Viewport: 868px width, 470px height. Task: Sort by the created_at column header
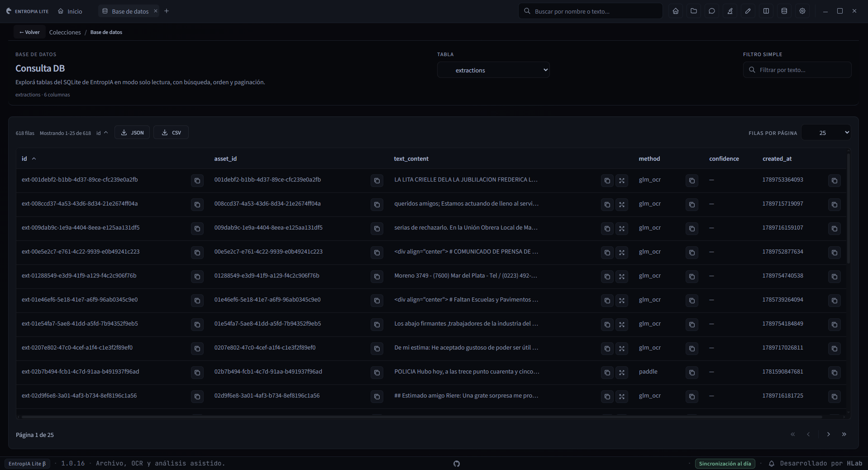coord(777,158)
